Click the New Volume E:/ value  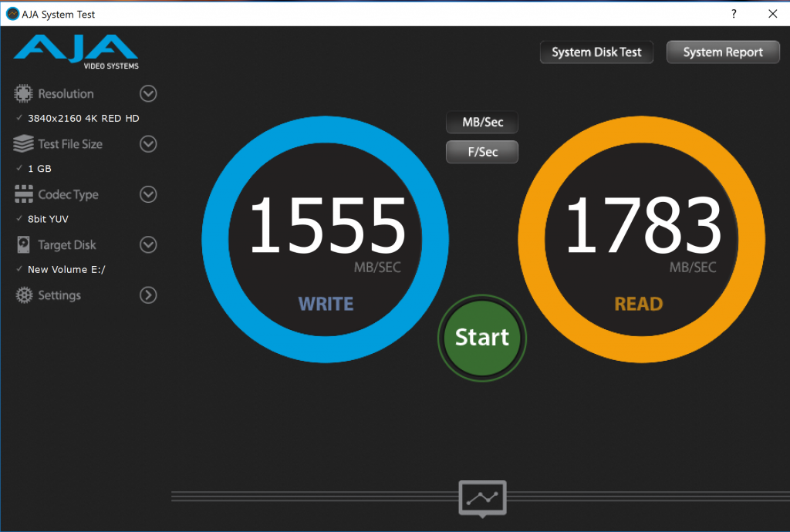pos(66,269)
